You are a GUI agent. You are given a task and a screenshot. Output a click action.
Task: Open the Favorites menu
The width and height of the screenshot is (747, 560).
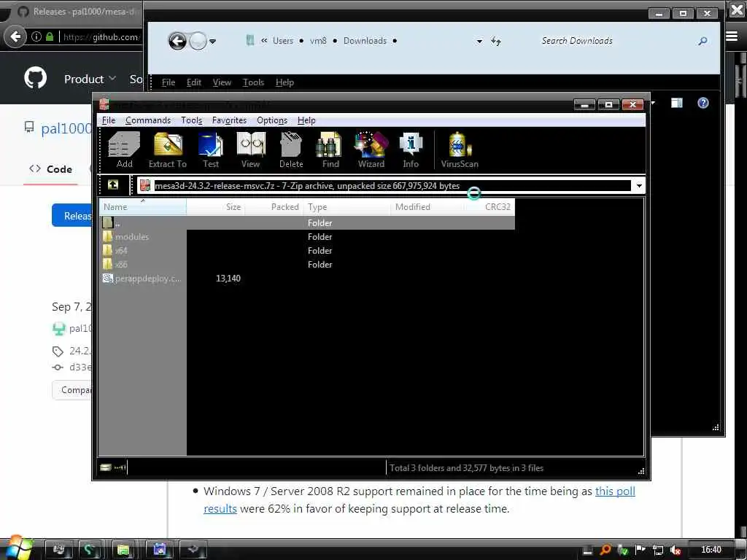229,120
